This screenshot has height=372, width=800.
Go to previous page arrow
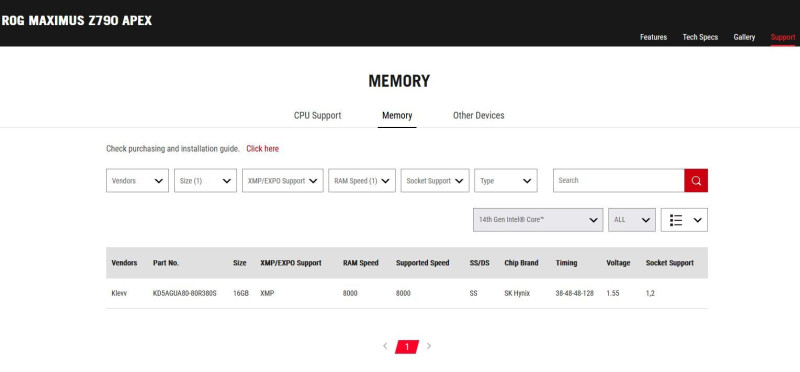(x=385, y=346)
